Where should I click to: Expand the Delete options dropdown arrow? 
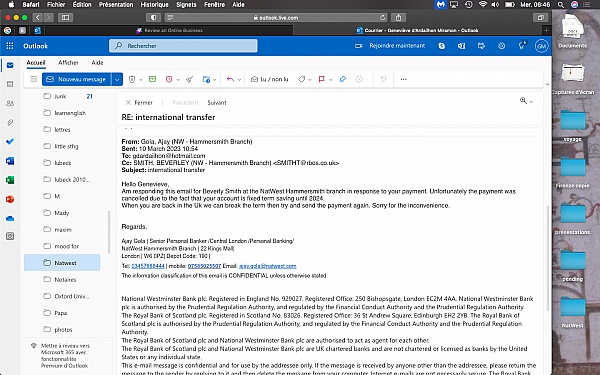click(141, 80)
